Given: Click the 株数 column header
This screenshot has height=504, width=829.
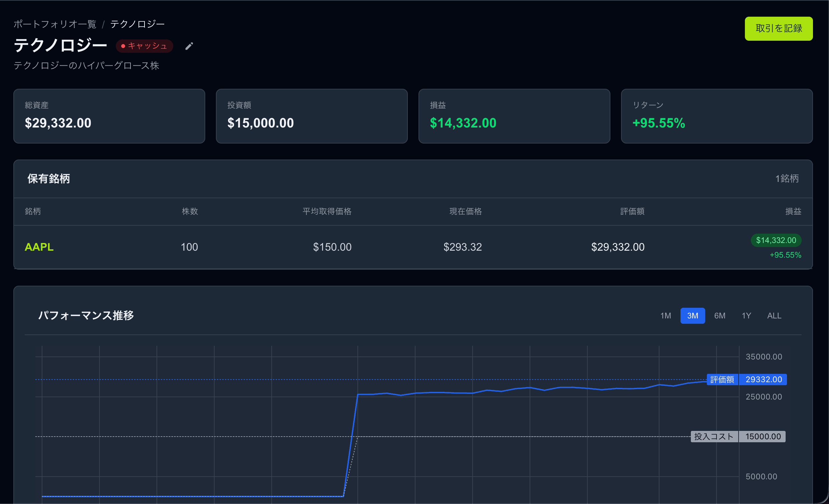Looking at the screenshot, I should 190,211.
